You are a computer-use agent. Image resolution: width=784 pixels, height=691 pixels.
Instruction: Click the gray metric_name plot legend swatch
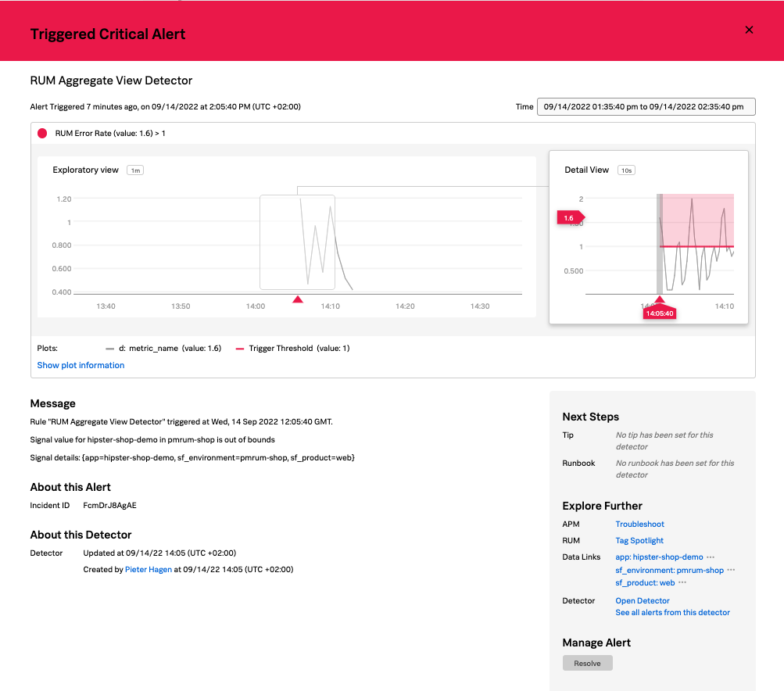pyautogui.click(x=110, y=349)
